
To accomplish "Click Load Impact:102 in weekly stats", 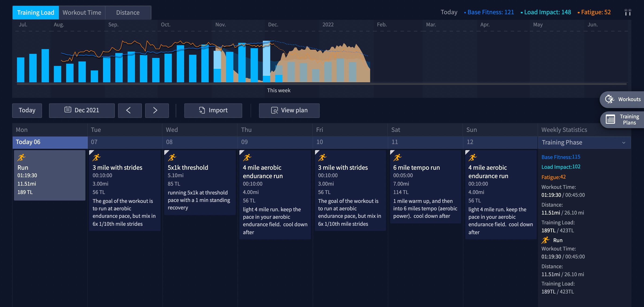I will pyautogui.click(x=561, y=167).
